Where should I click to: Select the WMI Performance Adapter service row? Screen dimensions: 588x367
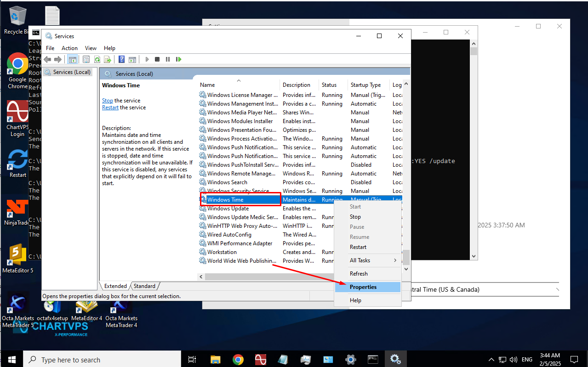(x=300, y=243)
